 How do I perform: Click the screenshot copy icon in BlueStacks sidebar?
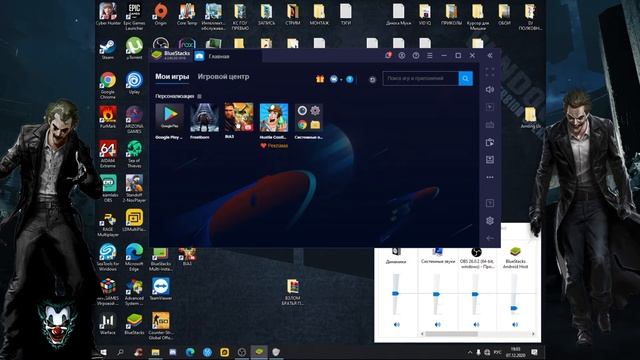490,142
